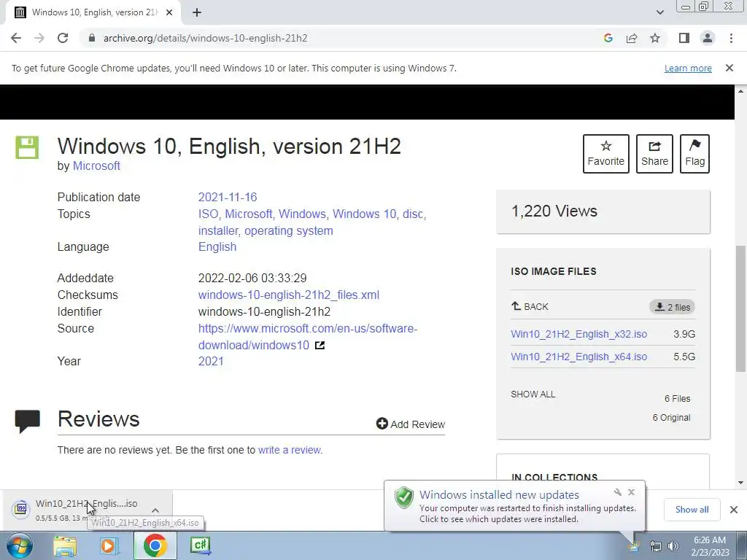This screenshot has width=747, height=560.
Task: Click SHOW ALL files
Action: 533,394
